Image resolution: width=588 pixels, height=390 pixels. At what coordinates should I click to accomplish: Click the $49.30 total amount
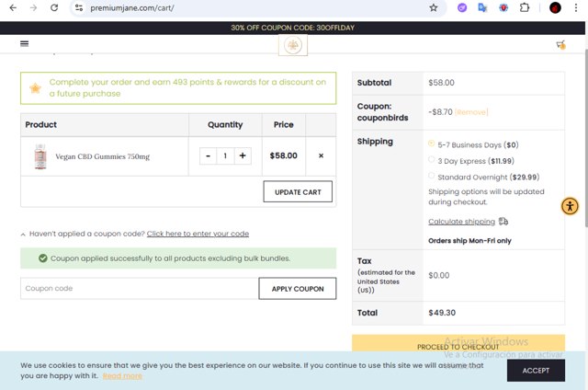[x=442, y=313]
